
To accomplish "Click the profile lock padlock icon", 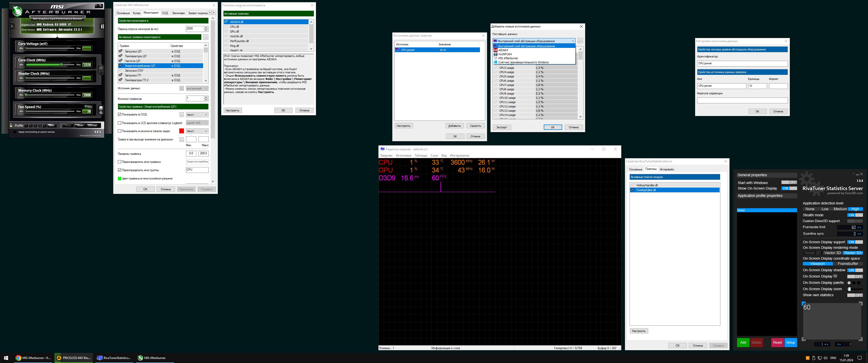I will (11, 125).
